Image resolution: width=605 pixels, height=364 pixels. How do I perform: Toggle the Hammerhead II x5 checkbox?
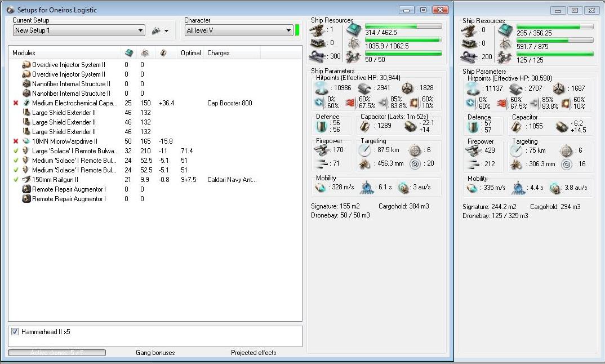click(x=15, y=331)
